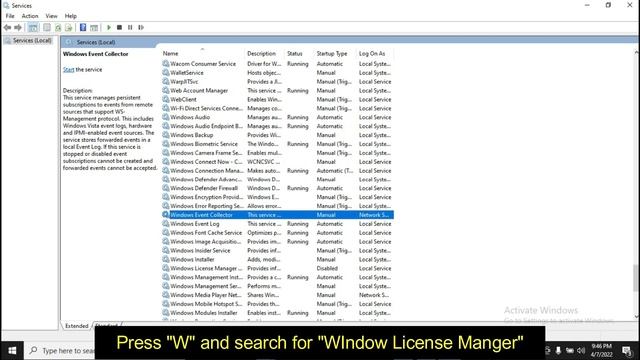Select Windows Defender Advanced service row
Screen dimensions: 640x360
coord(278,179)
